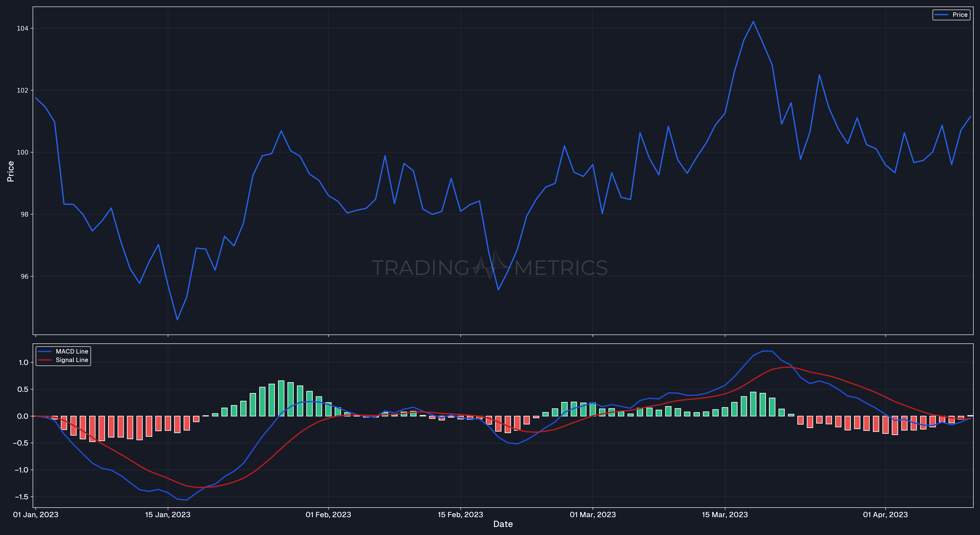Click the lowest price point below 96

click(x=177, y=320)
